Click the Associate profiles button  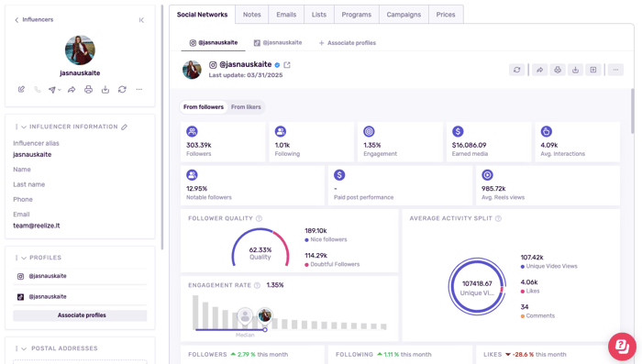pyautogui.click(x=81, y=315)
